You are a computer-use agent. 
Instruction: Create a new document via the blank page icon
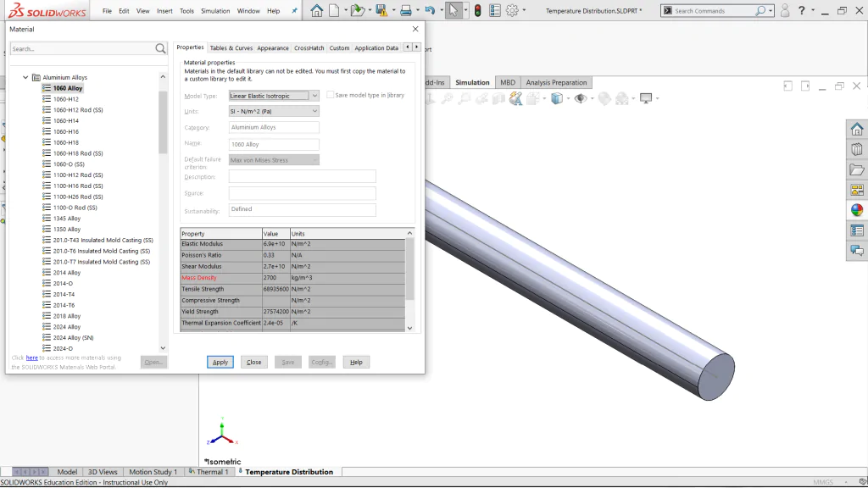(x=334, y=10)
